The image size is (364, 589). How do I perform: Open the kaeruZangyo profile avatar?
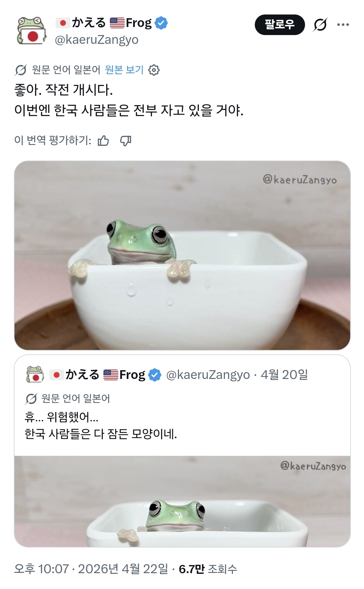[x=31, y=31]
